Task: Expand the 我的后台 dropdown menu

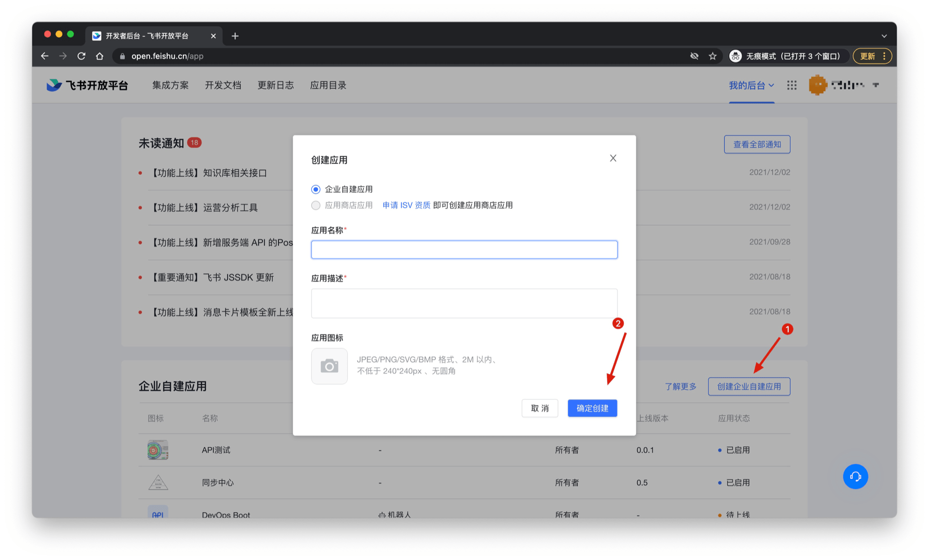Action: pyautogui.click(x=751, y=85)
